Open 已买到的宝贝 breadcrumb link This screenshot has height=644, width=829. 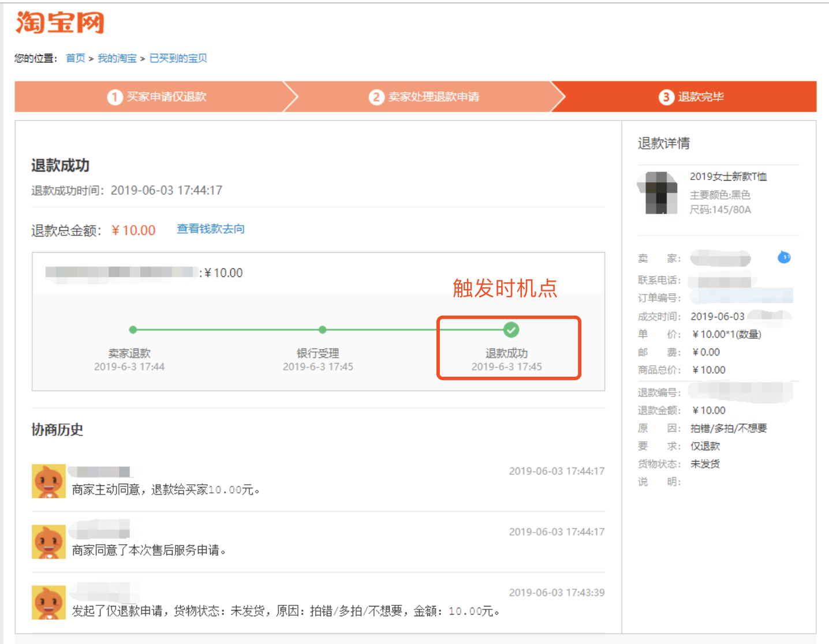[x=178, y=58]
